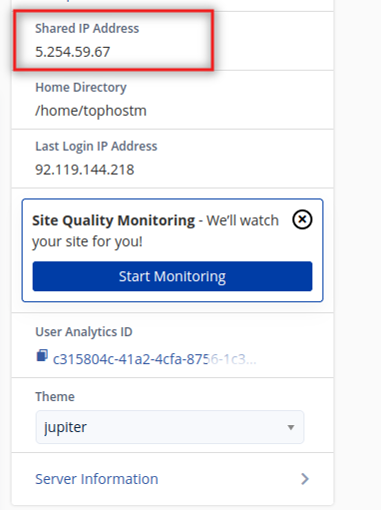Click the Shared IP Address label
Image resolution: width=381 pixels, height=510 pixels.
pos(87,29)
